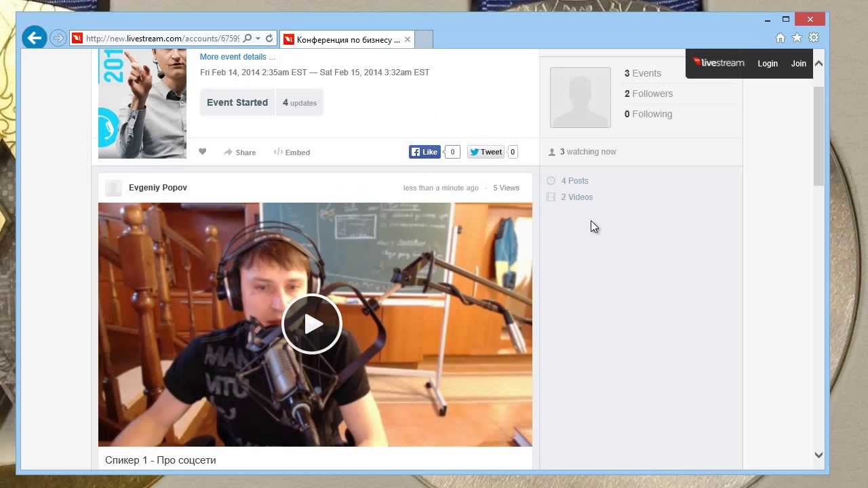The image size is (868, 488).
Task: Click the page scroll up arrow
Action: [818, 64]
